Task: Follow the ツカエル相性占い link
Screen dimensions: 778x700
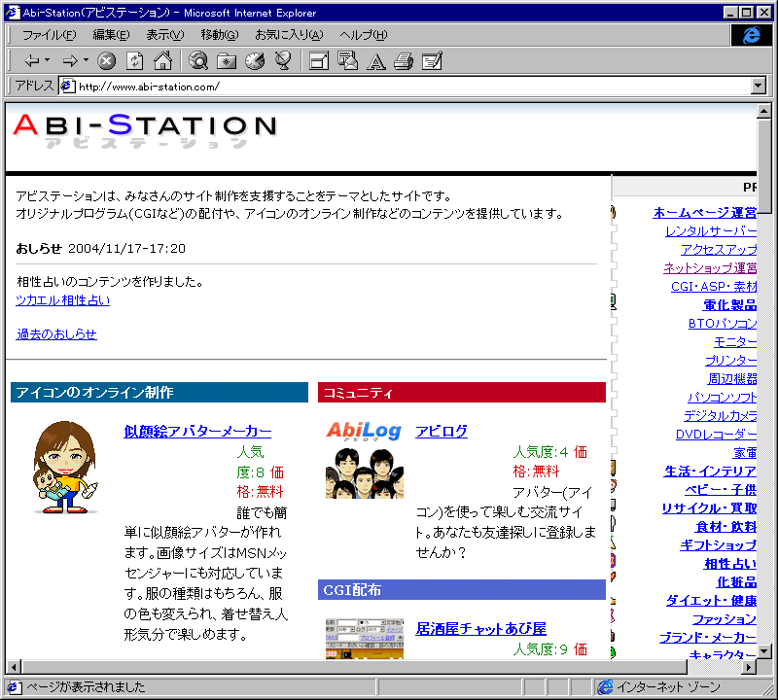Action: (x=63, y=300)
